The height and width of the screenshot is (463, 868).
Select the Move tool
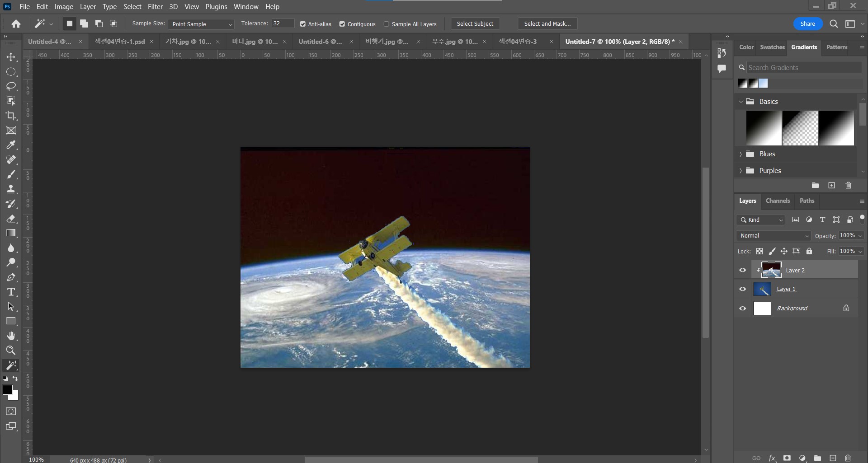(11, 57)
